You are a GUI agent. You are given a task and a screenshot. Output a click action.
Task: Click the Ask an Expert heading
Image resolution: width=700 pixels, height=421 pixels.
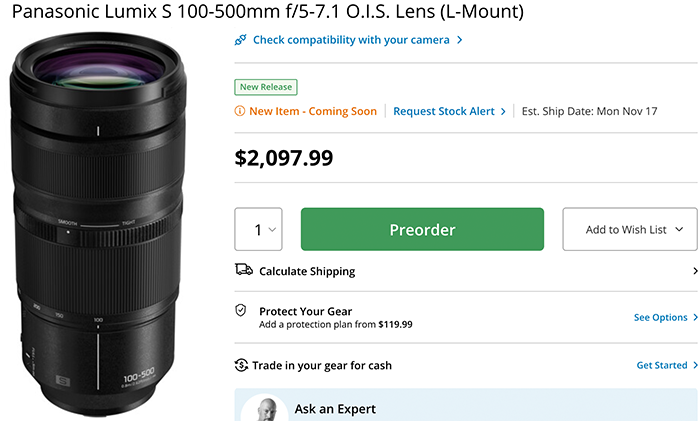pyautogui.click(x=334, y=409)
